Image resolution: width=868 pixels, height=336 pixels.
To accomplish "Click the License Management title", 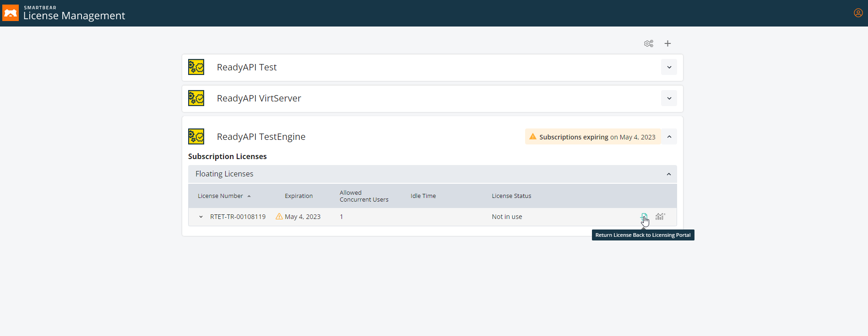I will [74, 16].
